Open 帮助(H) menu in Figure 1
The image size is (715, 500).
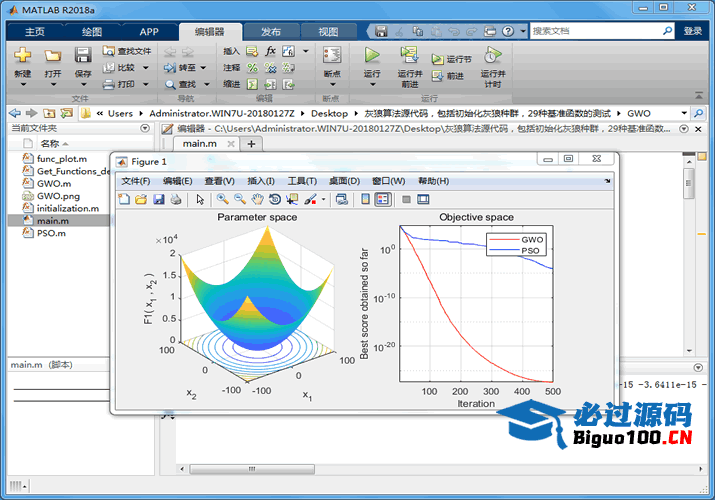point(434,181)
